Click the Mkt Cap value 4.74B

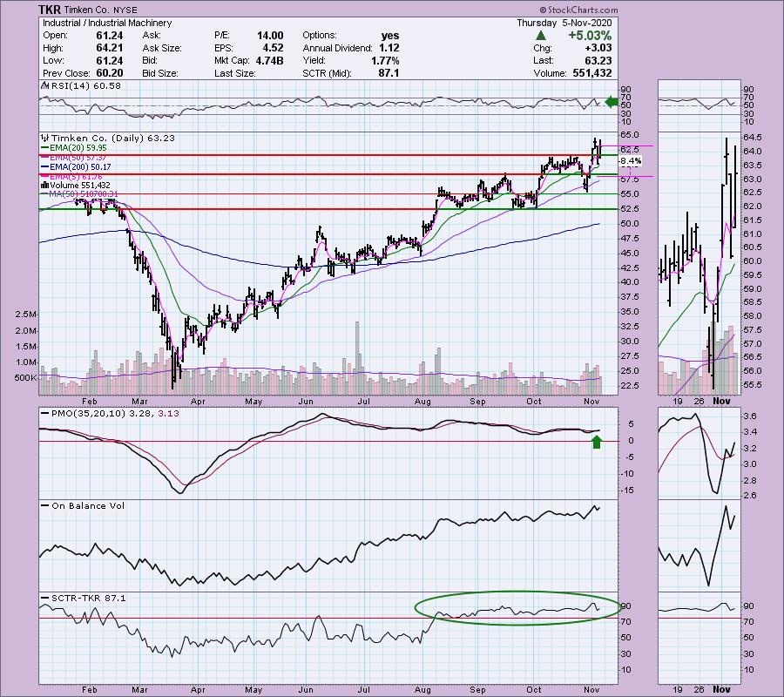(x=270, y=60)
